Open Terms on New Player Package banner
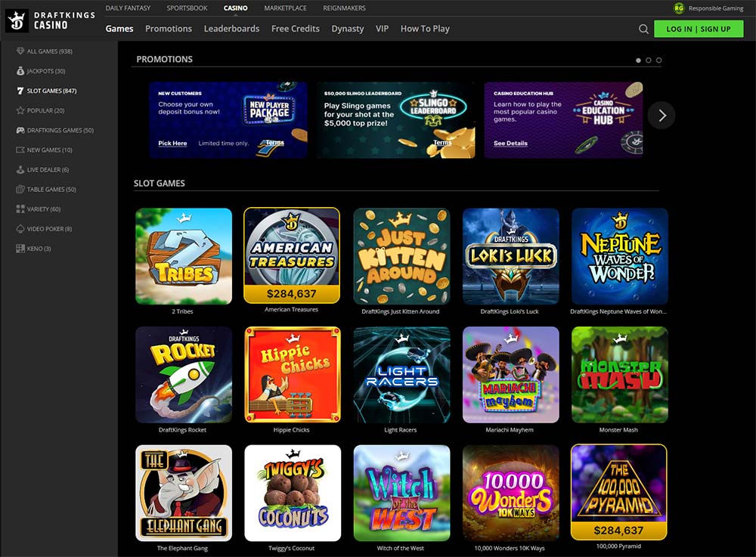The width and height of the screenshot is (756, 557). pos(275,143)
